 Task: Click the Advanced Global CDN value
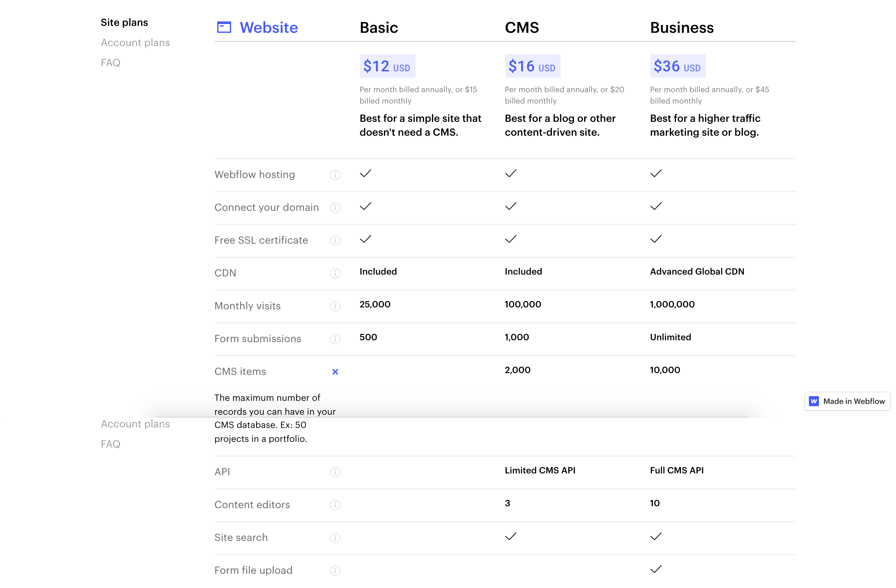(697, 272)
